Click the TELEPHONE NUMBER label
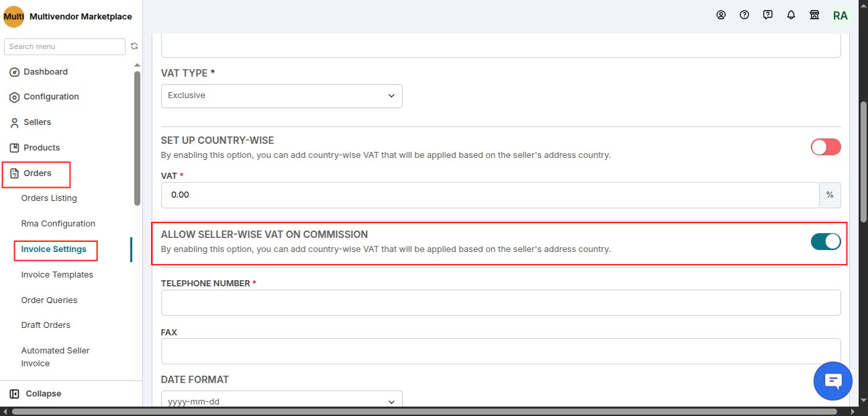This screenshot has height=416, width=868. click(x=209, y=284)
